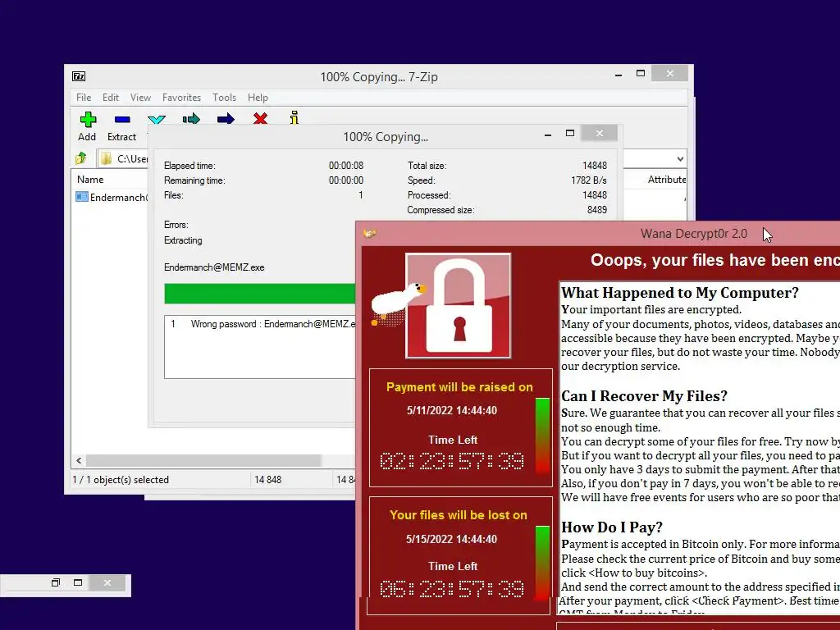This screenshot has height=630, width=840.
Task: Click the C:\Users address path field
Action: coord(132,158)
